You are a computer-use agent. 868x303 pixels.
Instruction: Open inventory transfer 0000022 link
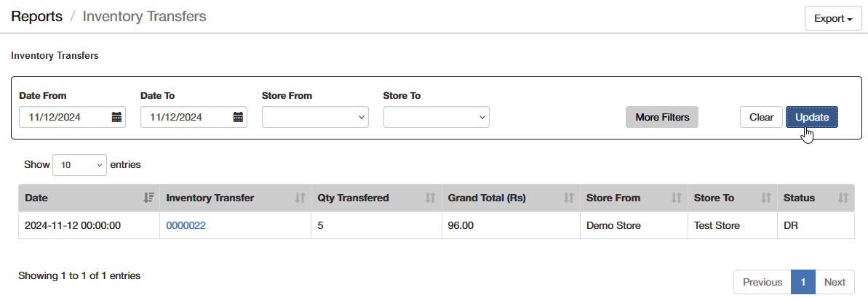pyautogui.click(x=186, y=225)
